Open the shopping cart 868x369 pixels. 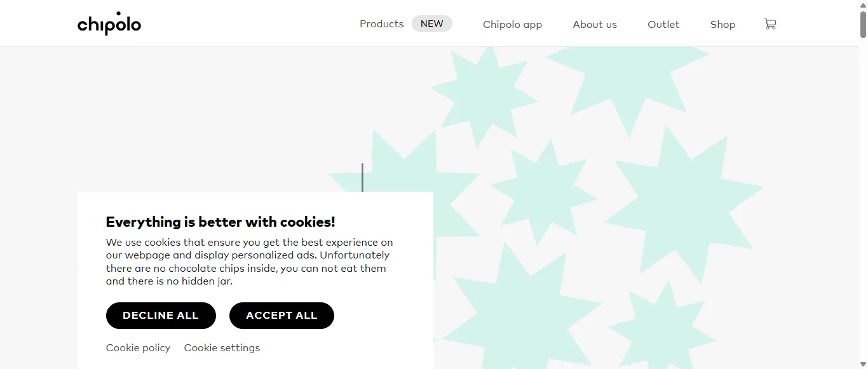[x=770, y=24]
